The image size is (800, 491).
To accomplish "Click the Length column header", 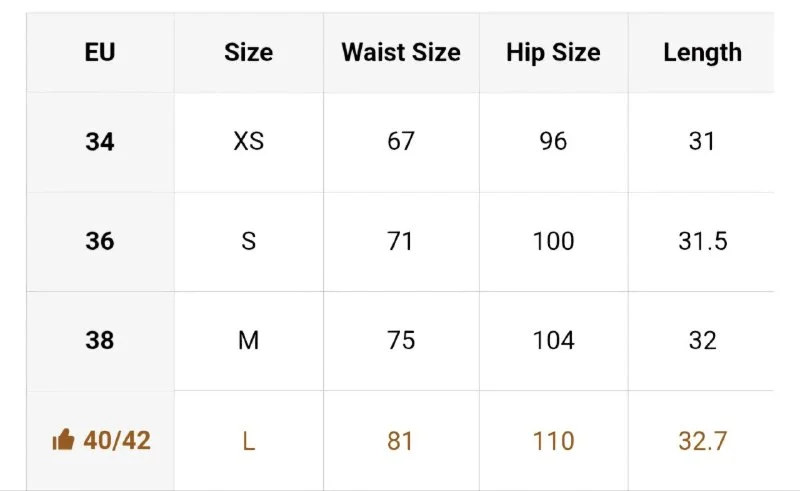I will click(x=702, y=52).
